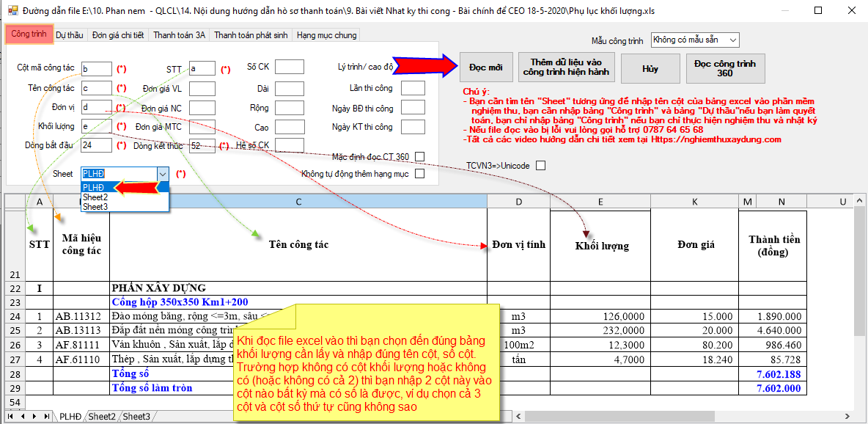Click the Dòng bắt đầu input field
Screen dimensions: 868x424
[96, 145]
